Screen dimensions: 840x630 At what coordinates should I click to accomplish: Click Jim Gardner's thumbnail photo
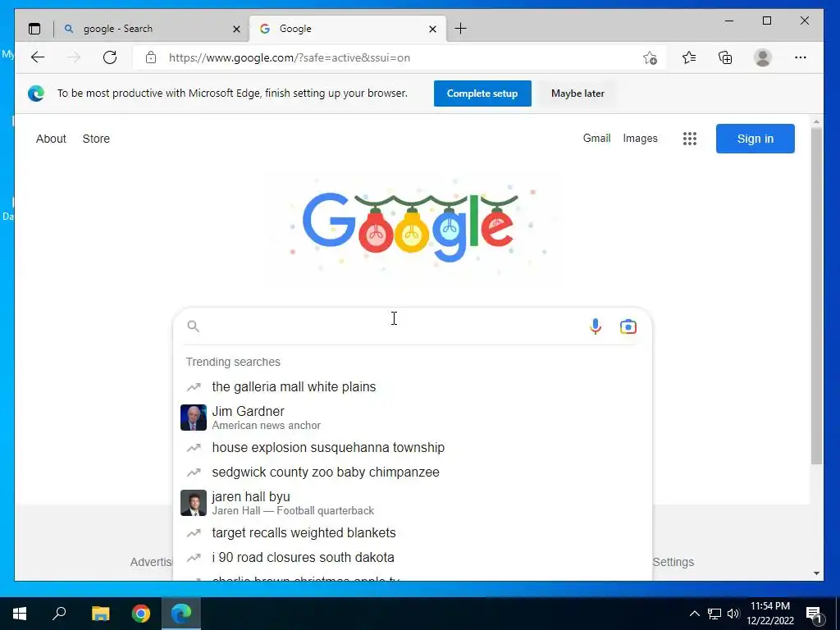pos(194,418)
